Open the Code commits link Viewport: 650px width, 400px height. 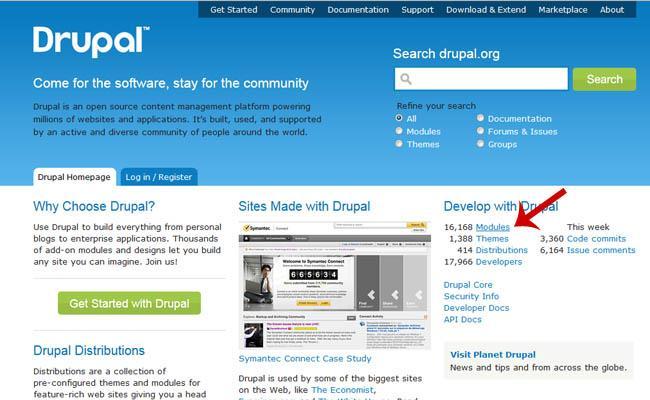596,239
